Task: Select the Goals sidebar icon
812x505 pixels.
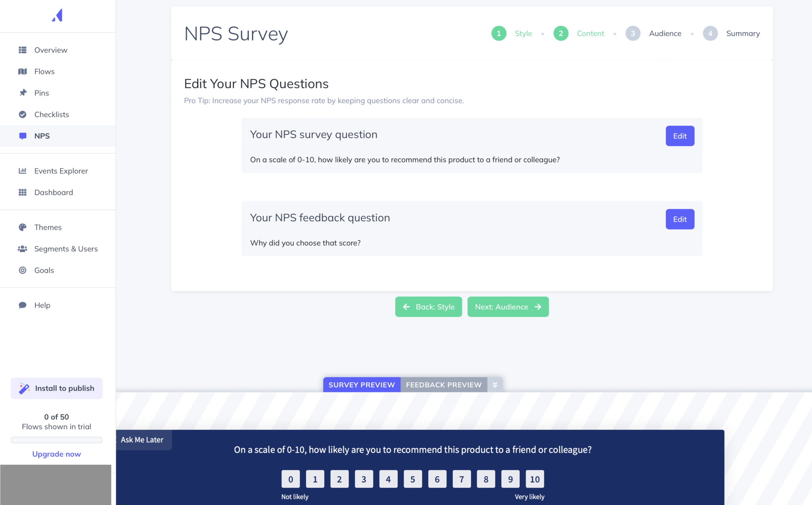Action: [23, 270]
